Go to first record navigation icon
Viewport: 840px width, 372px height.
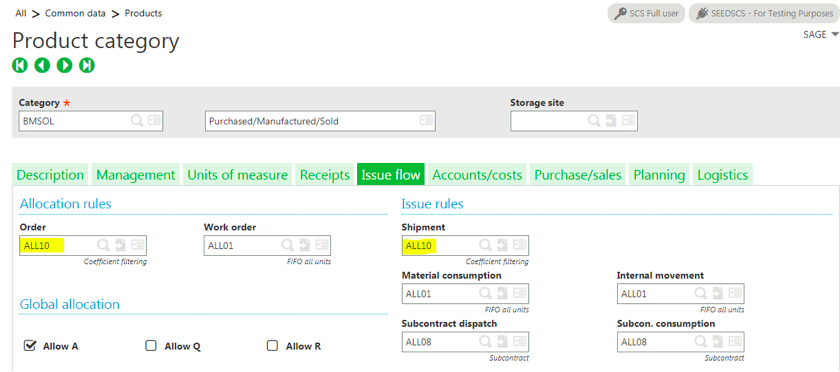[x=20, y=65]
